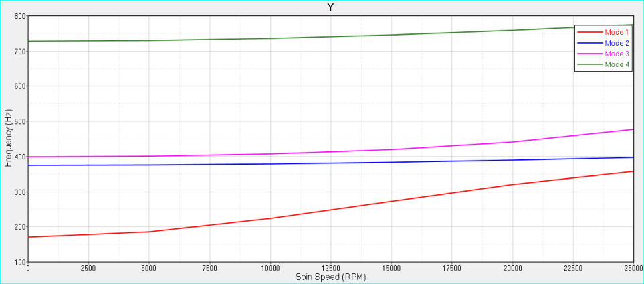Image resolution: width=644 pixels, height=284 pixels.
Task: Click the 5000 tick on the spin speed axis
Action: coord(148,269)
